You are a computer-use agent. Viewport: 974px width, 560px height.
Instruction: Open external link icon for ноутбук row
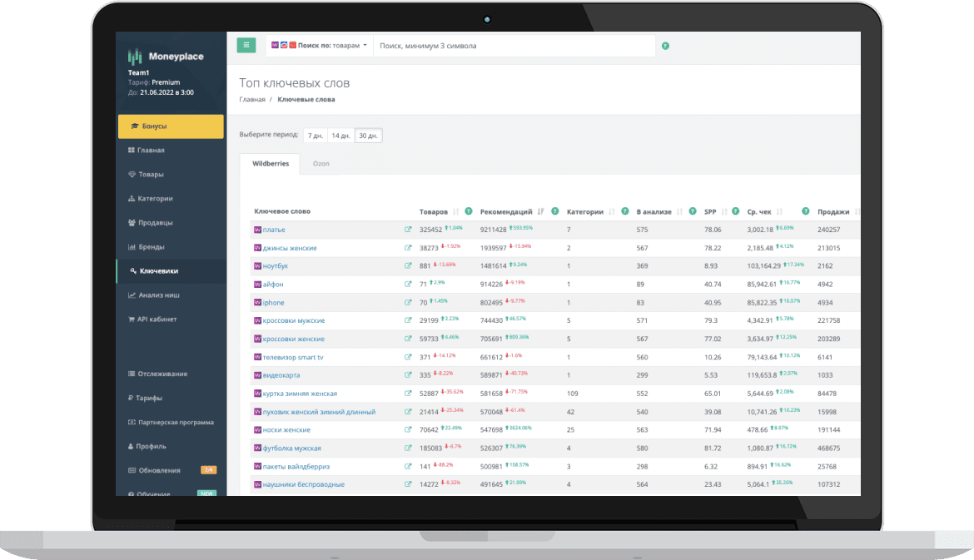pos(408,265)
